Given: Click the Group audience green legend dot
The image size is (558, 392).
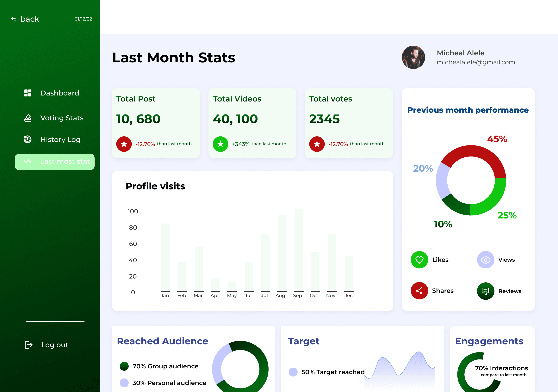Looking at the screenshot, I should click(124, 366).
